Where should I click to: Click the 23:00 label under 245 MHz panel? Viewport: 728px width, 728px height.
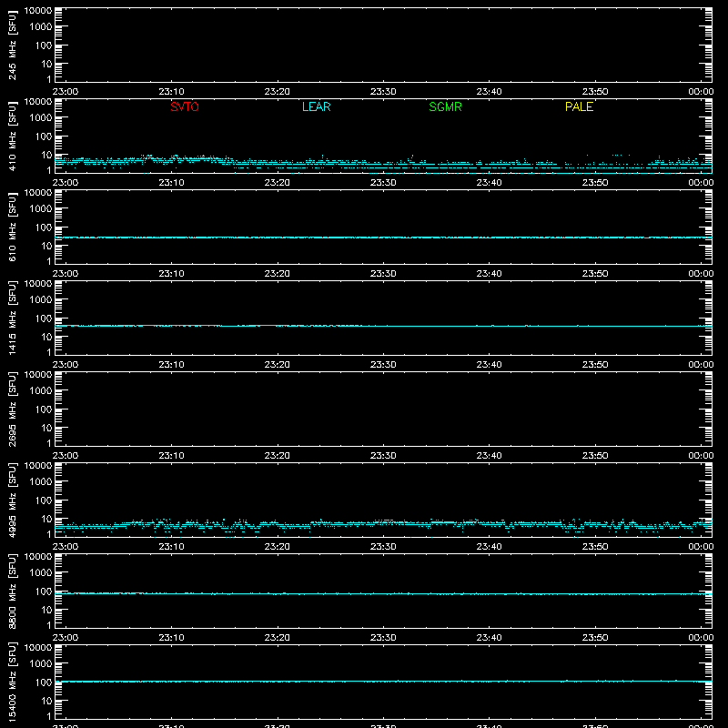[x=66, y=92]
